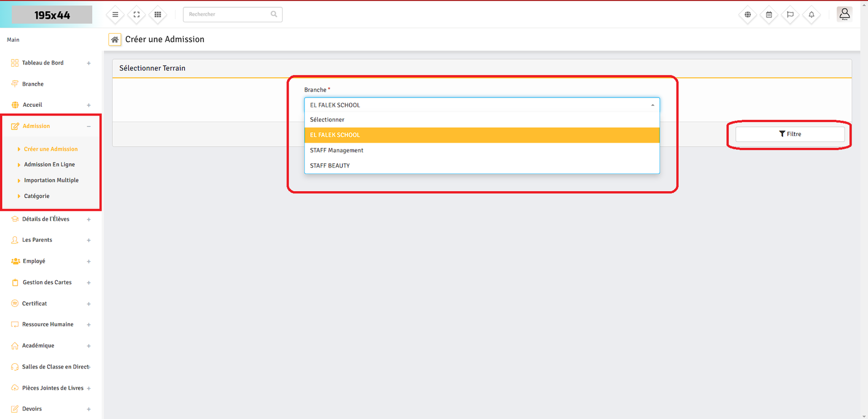Click the flag icon in header
This screenshot has width=868, height=419.
(790, 15)
